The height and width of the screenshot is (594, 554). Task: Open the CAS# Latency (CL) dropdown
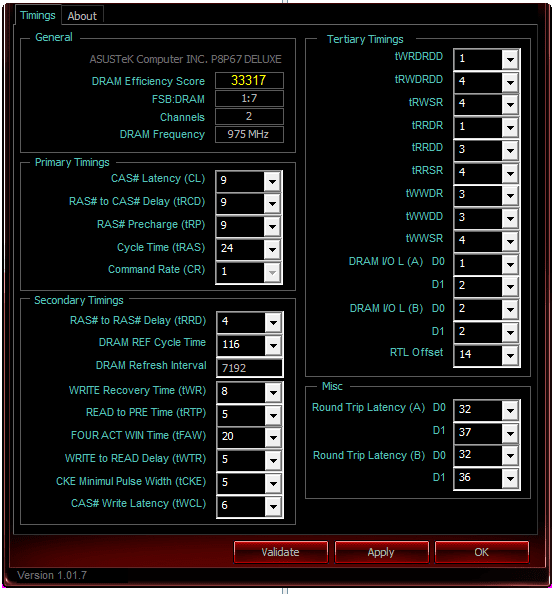tap(272, 181)
